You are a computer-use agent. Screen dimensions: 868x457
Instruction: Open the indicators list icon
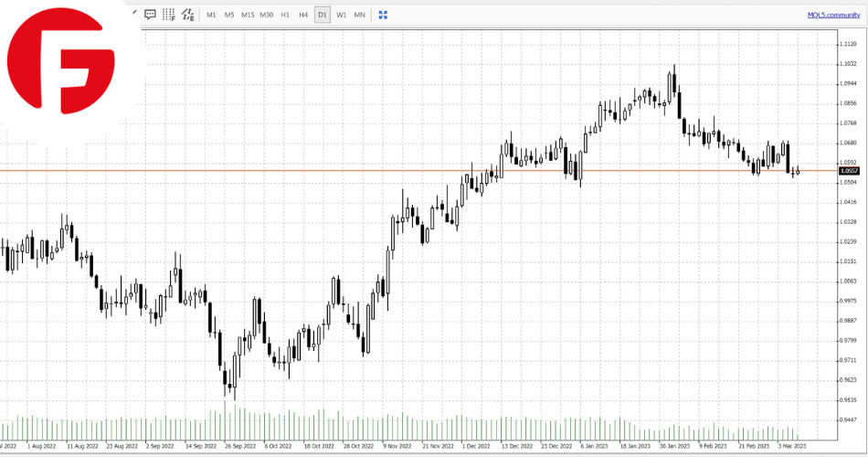coord(187,15)
